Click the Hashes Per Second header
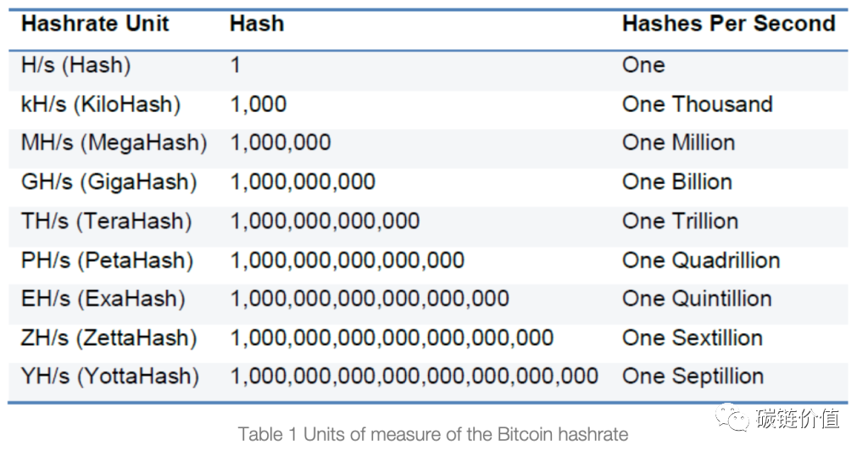The width and height of the screenshot is (868, 457). 728,24
